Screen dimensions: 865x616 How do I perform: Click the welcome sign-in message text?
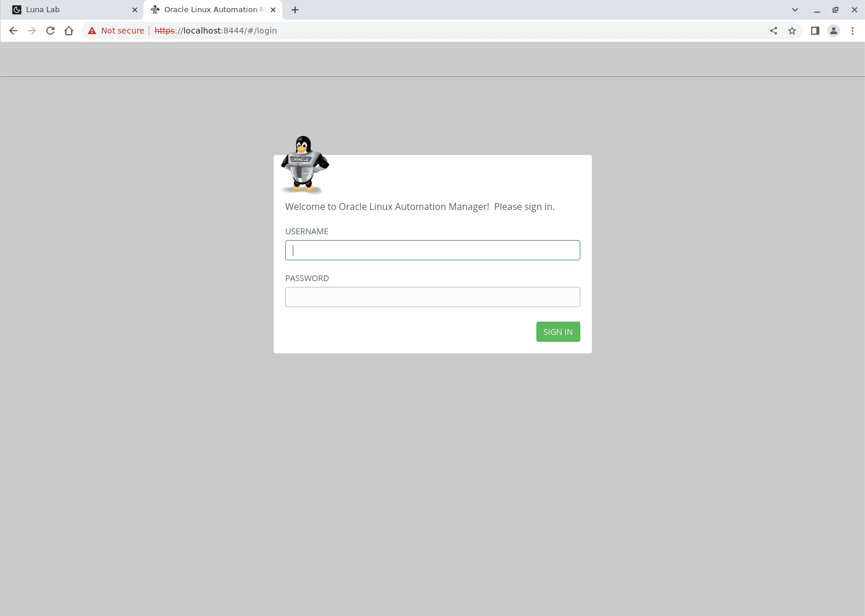(x=419, y=206)
